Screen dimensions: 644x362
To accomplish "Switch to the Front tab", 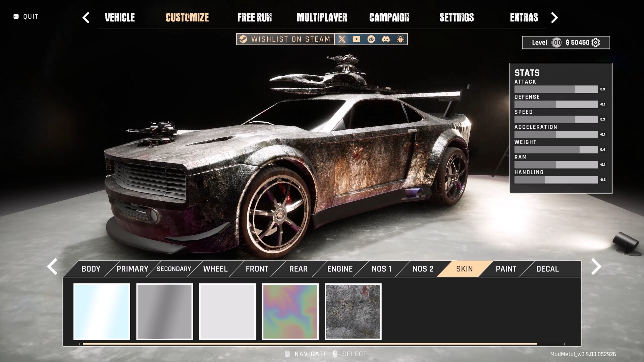I will tap(257, 269).
